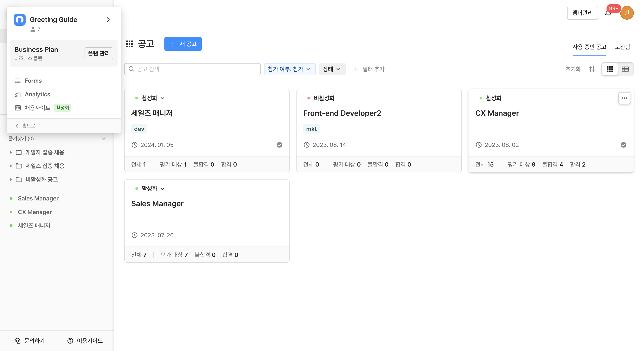Click the 이용가이드 question mark icon
The width and height of the screenshot is (644, 351).
70,341
